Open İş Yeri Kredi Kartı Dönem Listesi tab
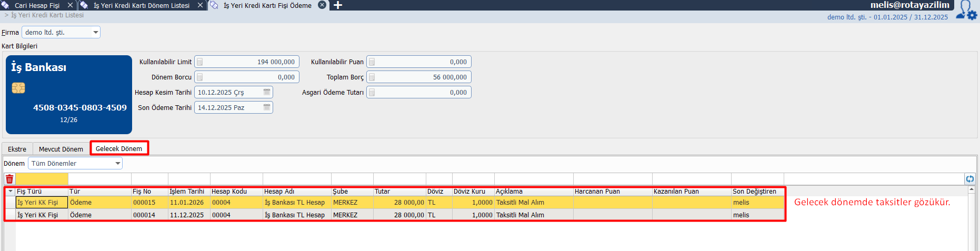This screenshot has height=251, width=980. [141, 5]
